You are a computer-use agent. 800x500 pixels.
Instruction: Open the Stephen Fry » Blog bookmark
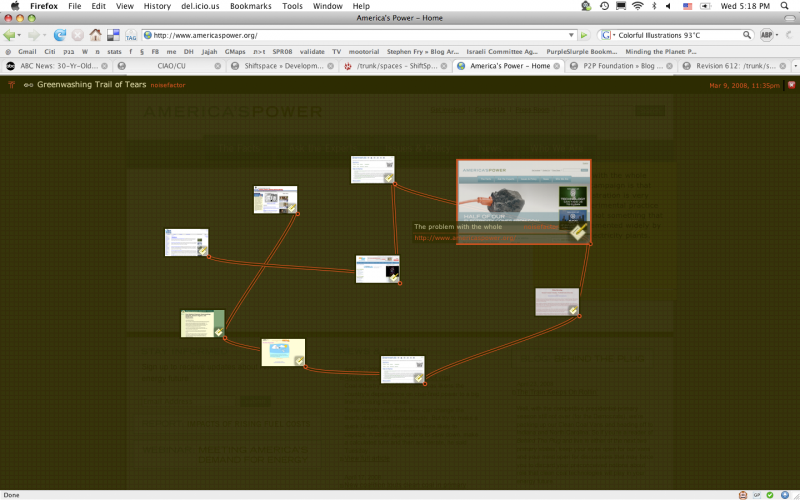422,52
